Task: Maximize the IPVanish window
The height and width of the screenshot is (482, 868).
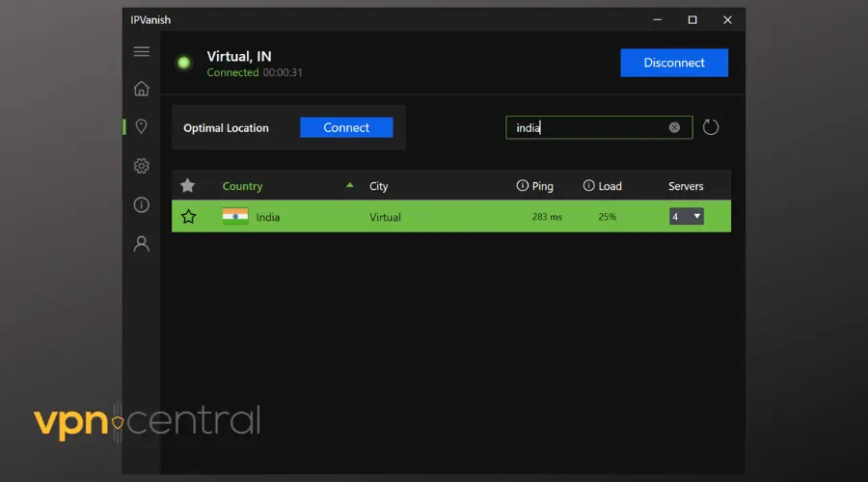Action: click(692, 20)
